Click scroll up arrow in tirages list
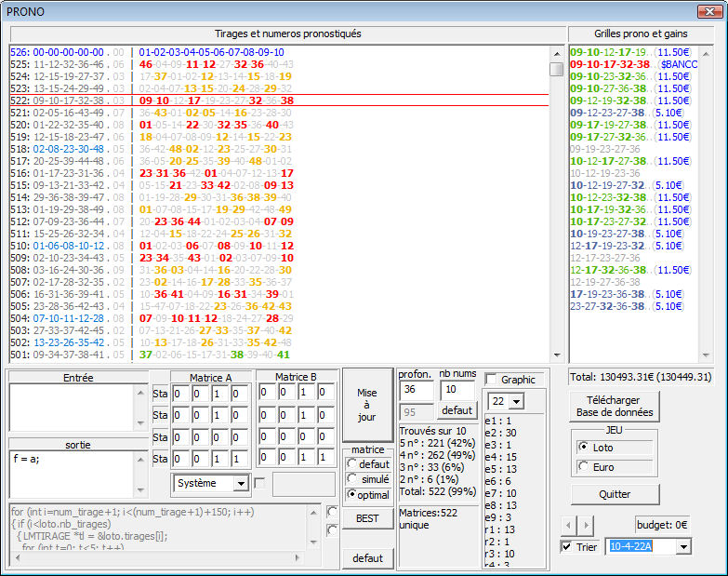Image resolution: width=728 pixels, height=576 pixels. point(556,52)
